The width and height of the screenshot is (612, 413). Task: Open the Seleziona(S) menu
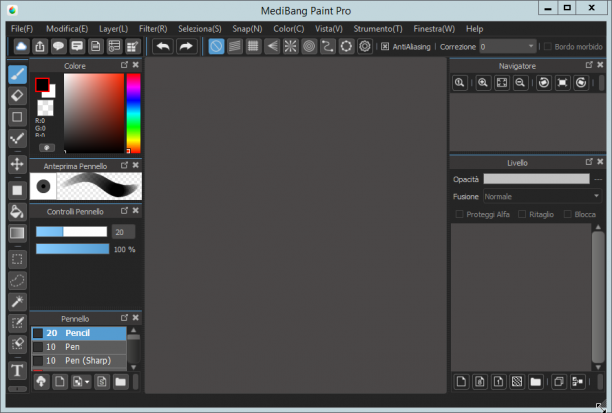point(199,29)
